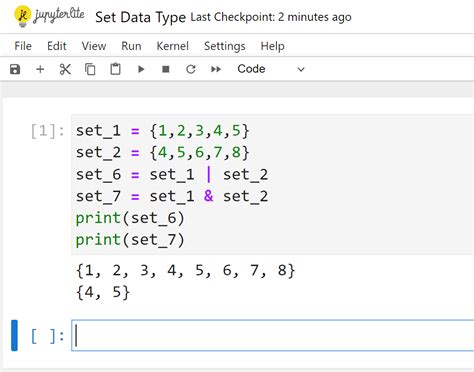Open the Edit menu
Viewport: 474px width, 372px height.
tap(57, 46)
